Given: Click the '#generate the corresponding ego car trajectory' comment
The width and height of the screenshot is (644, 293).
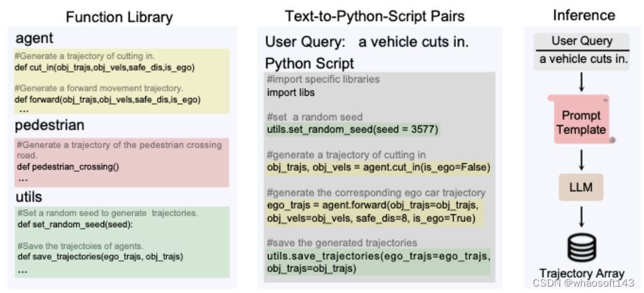Looking at the screenshot, I should point(376,193).
